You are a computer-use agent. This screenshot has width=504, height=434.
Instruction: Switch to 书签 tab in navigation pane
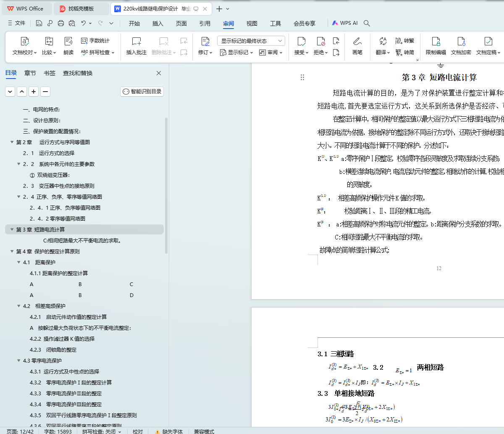coord(50,73)
